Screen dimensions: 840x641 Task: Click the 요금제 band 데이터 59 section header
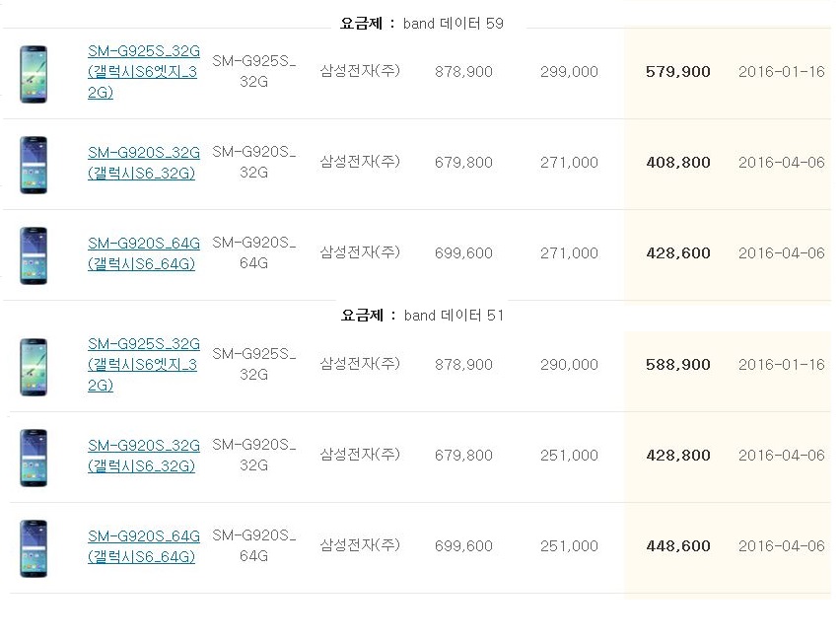[x=422, y=23]
